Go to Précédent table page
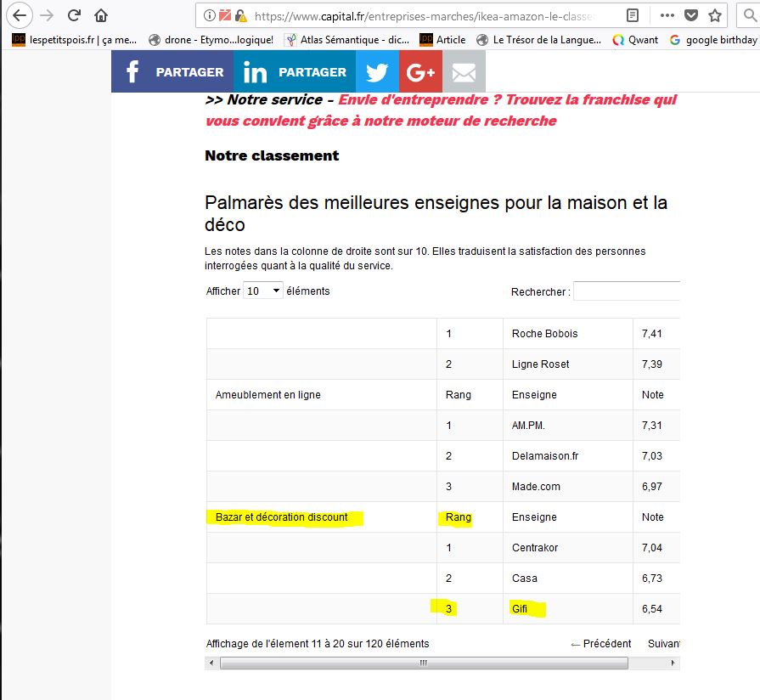This screenshot has width=760, height=700. tap(601, 643)
